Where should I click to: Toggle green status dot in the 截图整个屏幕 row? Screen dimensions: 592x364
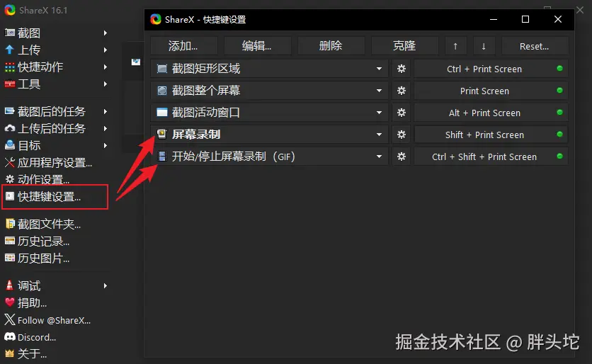point(559,90)
